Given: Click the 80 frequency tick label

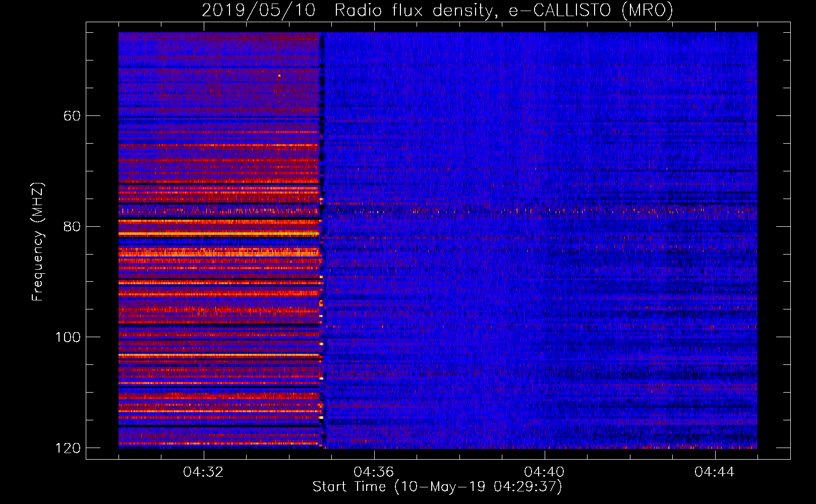Looking at the screenshot, I should tap(72, 226).
